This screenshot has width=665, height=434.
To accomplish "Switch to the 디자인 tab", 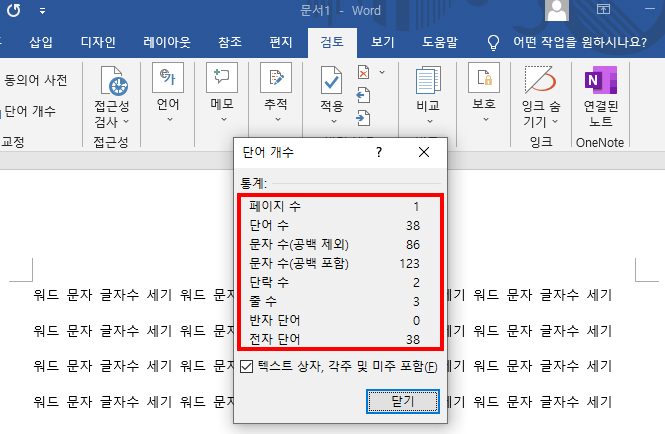I will [x=98, y=42].
